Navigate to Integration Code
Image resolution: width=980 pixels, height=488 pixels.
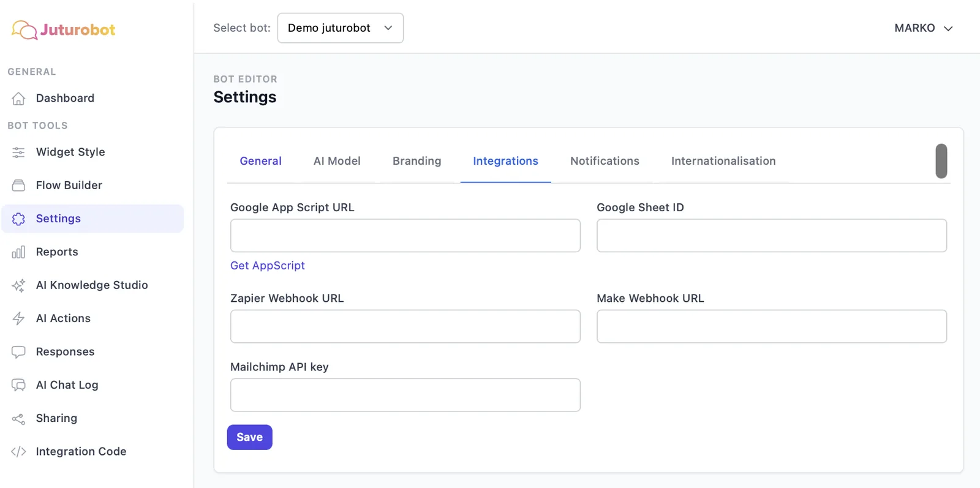pyautogui.click(x=92, y=452)
